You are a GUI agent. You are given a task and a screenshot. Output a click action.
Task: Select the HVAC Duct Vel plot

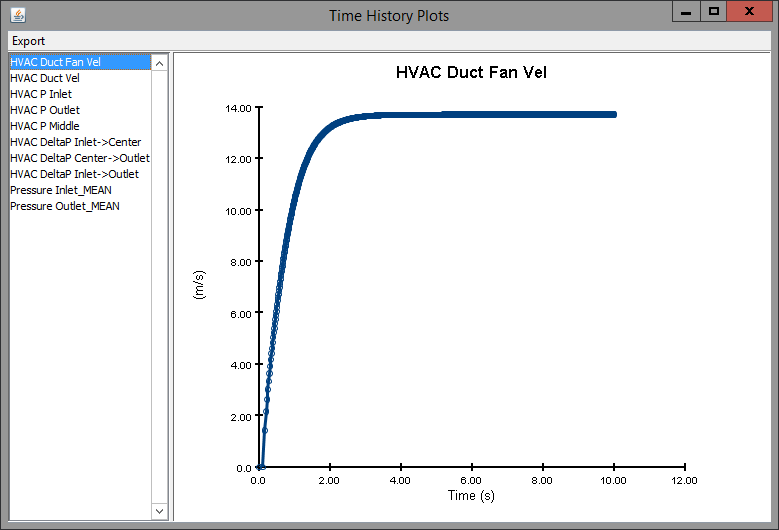[44, 78]
